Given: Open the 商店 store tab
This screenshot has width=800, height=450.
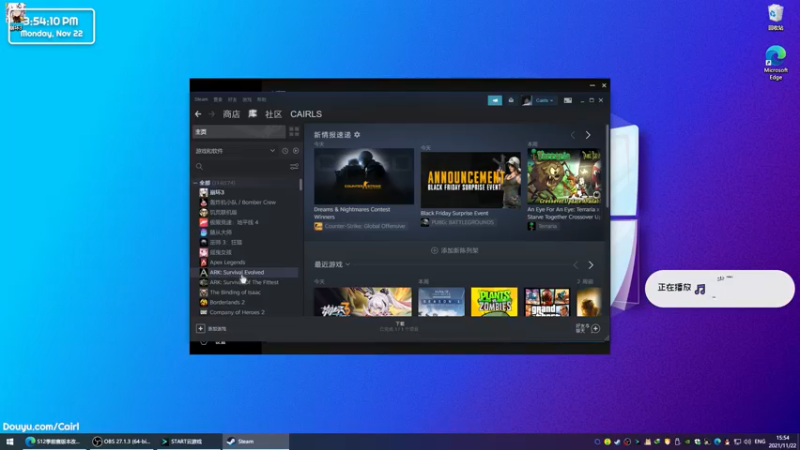Looking at the screenshot, I should [x=231, y=114].
